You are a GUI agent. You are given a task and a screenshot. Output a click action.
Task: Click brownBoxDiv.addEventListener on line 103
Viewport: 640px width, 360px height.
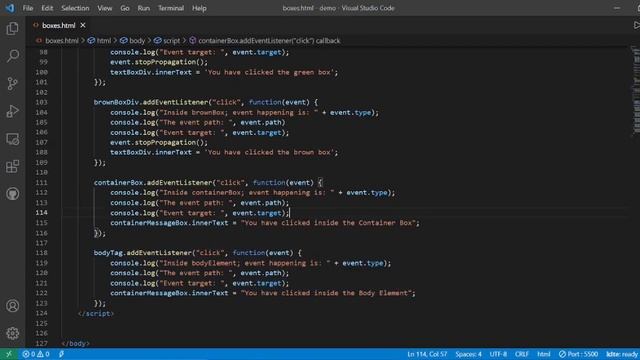[x=151, y=102]
